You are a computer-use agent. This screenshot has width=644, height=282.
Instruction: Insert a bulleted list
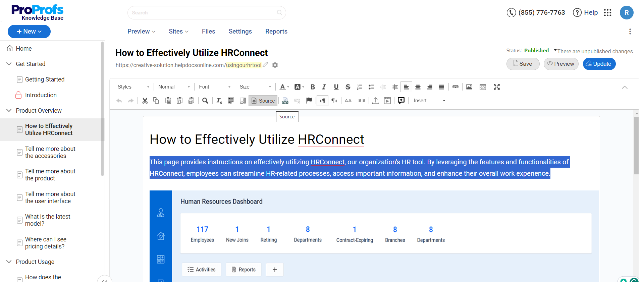371,87
